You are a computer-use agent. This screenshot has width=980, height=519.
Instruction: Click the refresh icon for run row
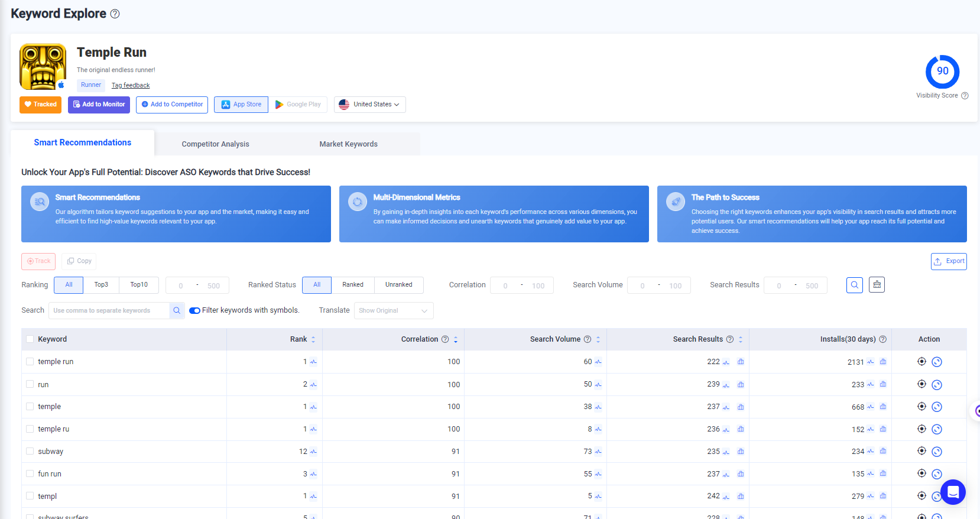point(937,385)
